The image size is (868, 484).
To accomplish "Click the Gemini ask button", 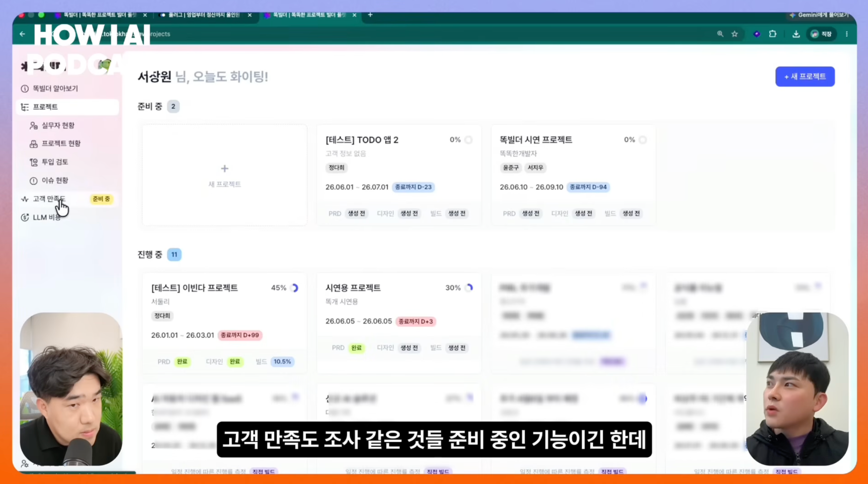I will point(818,15).
